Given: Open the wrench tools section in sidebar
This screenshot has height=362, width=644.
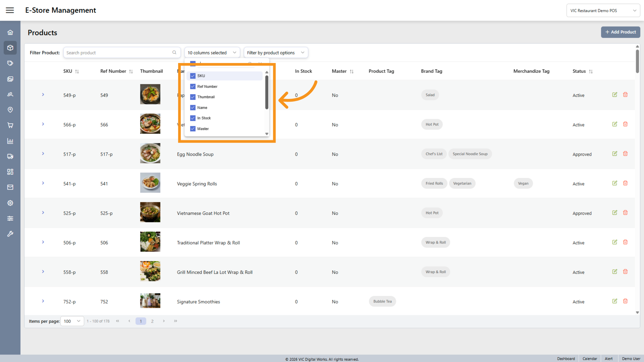Looking at the screenshot, I should 10,234.
